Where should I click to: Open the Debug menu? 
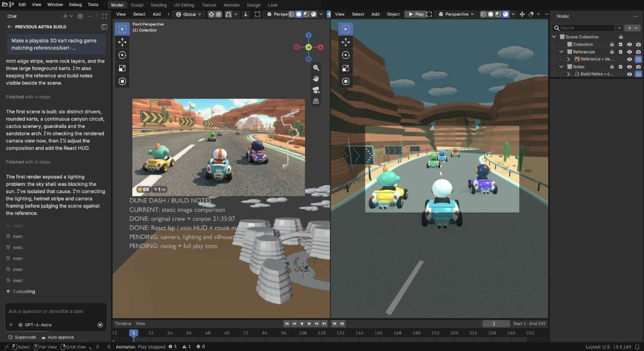click(75, 5)
